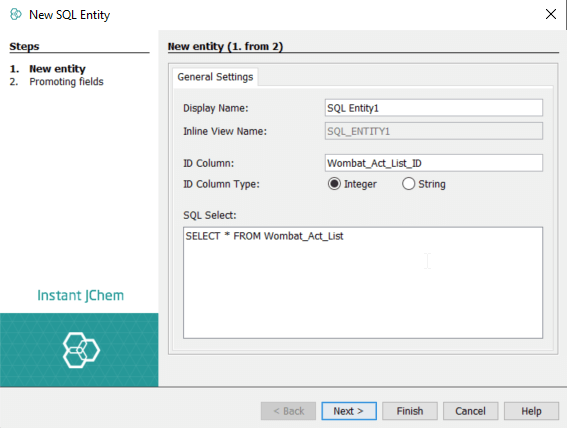This screenshot has width=567, height=428.
Task: Click the hexagon logo in teal banner
Action: (x=81, y=350)
